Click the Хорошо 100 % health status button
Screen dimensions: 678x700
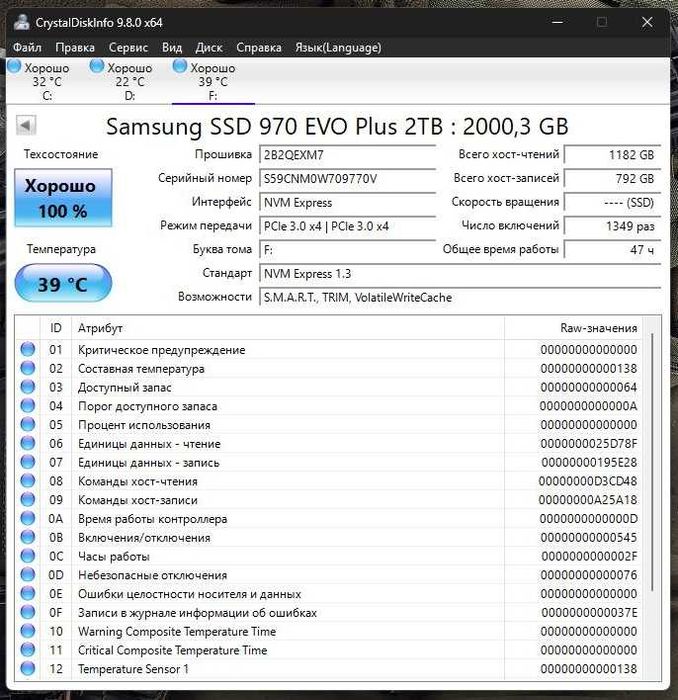coord(63,198)
